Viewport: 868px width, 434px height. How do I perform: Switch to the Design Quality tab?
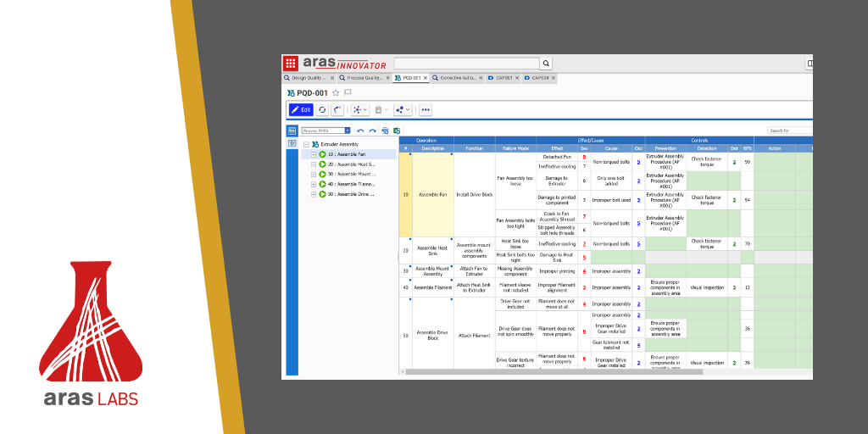(x=308, y=78)
